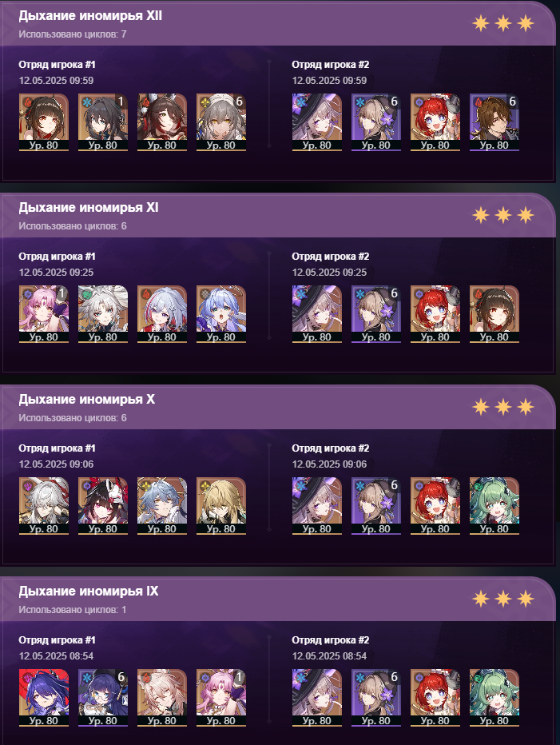The width and height of the screenshot is (560, 745).
Task: Click pale pink-haired fire avatar in stage IX
Action: [x=162, y=698]
